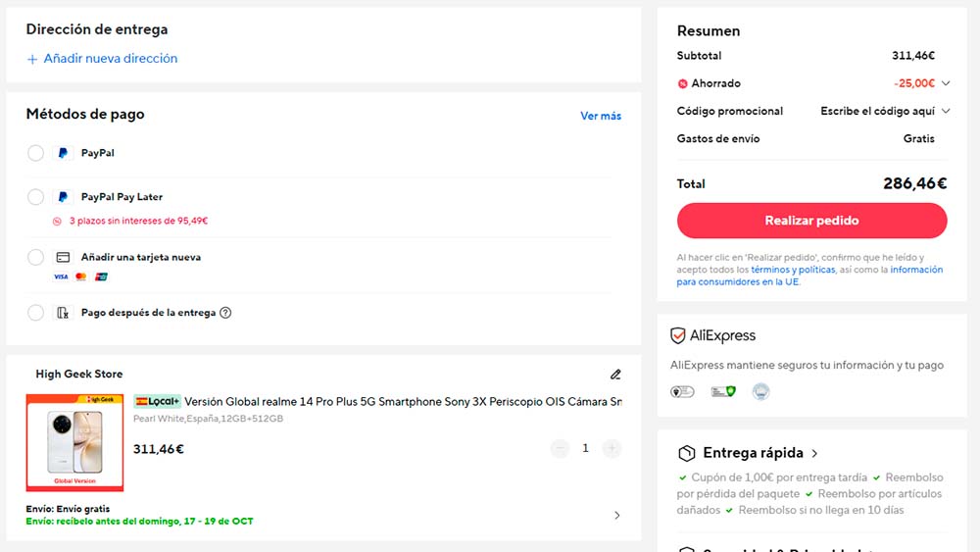Select the PayPal radio button
This screenshot has width=980, height=552.
(x=35, y=153)
